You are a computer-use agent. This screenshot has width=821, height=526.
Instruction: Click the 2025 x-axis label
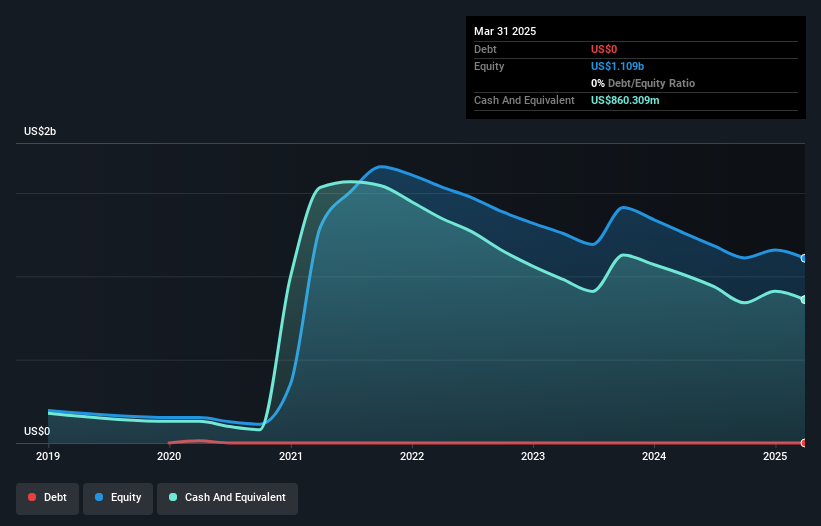point(775,456)
